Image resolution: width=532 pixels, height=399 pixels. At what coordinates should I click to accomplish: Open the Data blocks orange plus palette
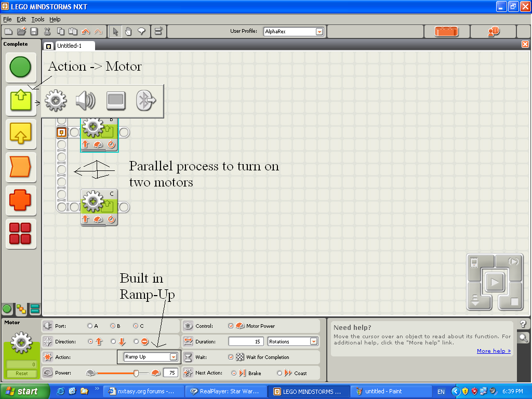tap(21, 200)
